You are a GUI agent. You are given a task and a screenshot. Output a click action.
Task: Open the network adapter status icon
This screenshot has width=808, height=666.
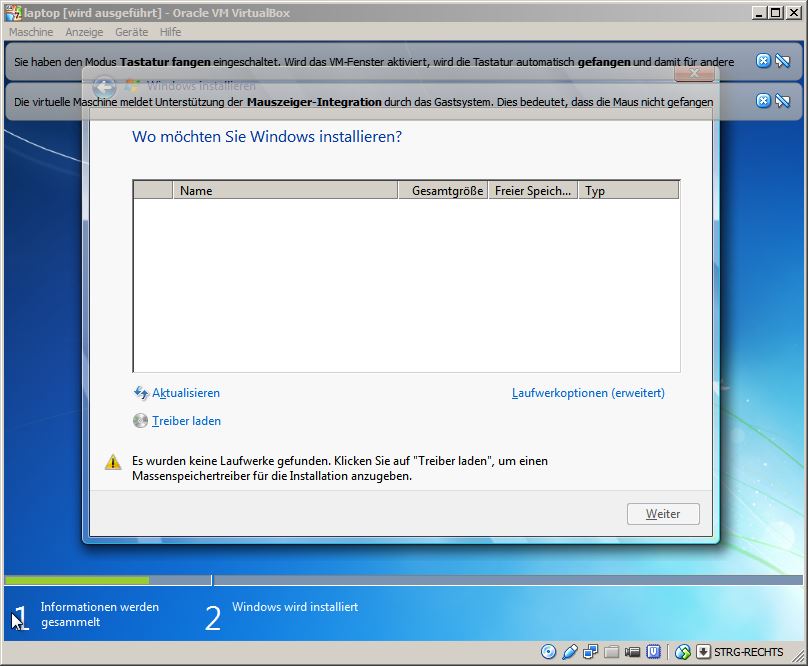click(x=591, y=652)
